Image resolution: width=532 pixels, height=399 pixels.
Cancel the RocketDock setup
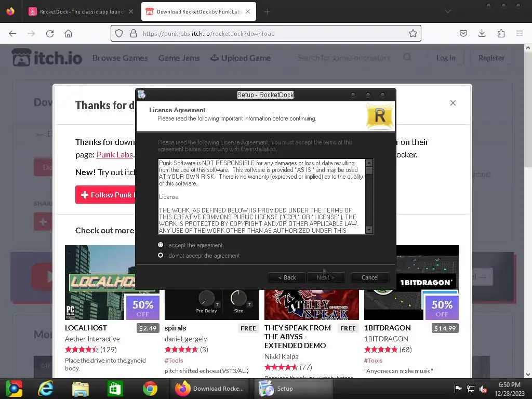(x=370, y=277)
